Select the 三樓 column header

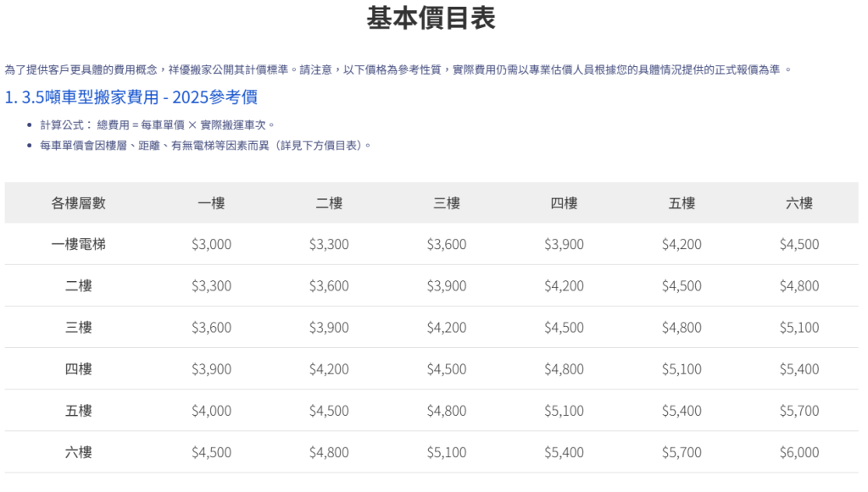point(447,203)
